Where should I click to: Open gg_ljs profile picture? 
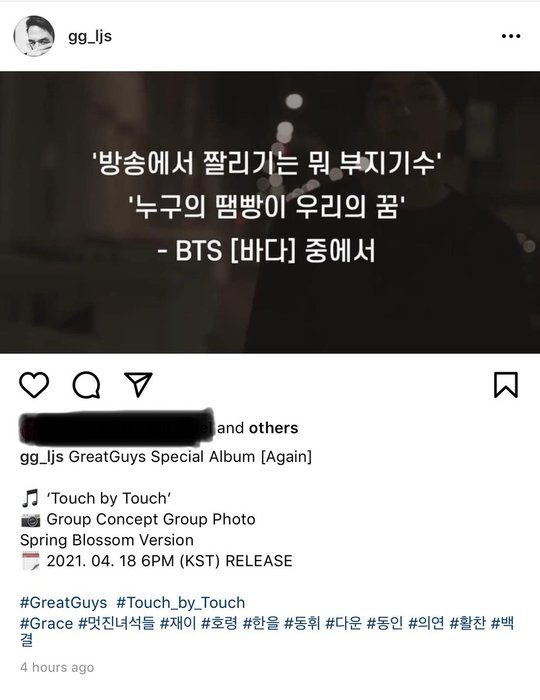click(x=34, y=36)
